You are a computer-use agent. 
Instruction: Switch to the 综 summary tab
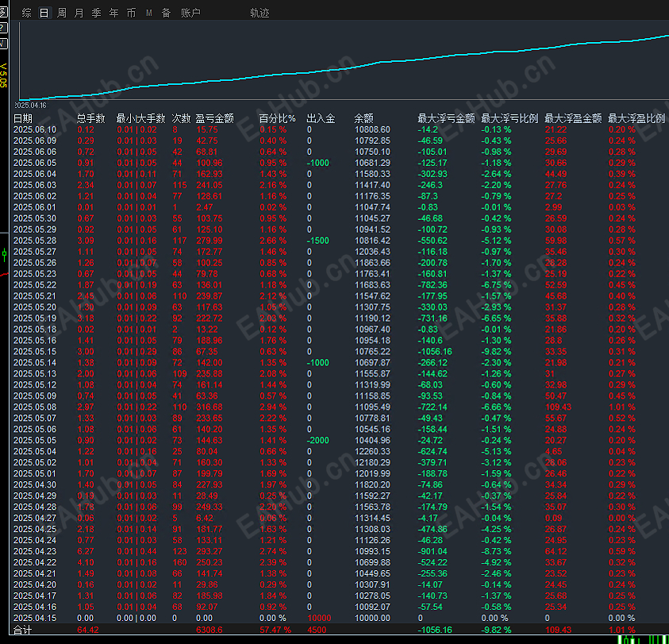(x=26, y=13)
